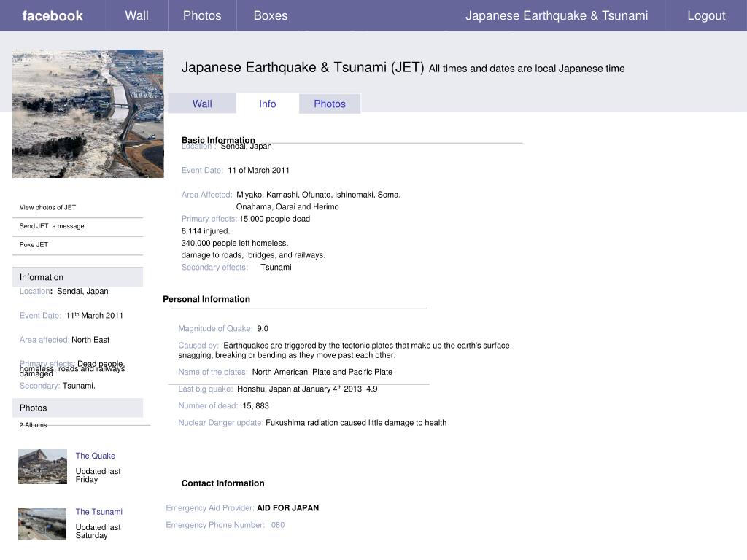Open The Tsunami album thumbnail
Screen dimensions: 747x560
coord(42,524)
